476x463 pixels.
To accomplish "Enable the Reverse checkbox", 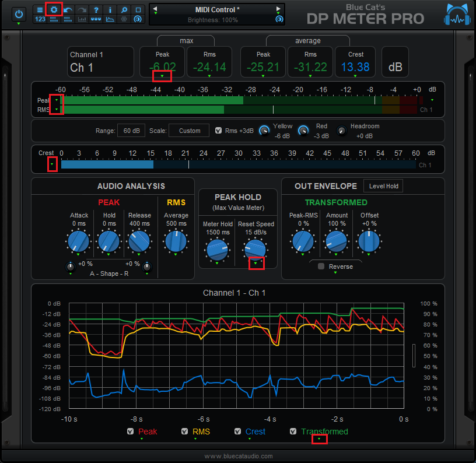I will coord(321,266).
